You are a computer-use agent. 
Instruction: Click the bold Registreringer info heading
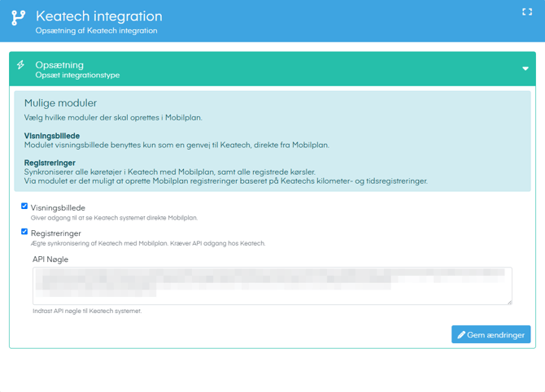(x=50, y=163)
